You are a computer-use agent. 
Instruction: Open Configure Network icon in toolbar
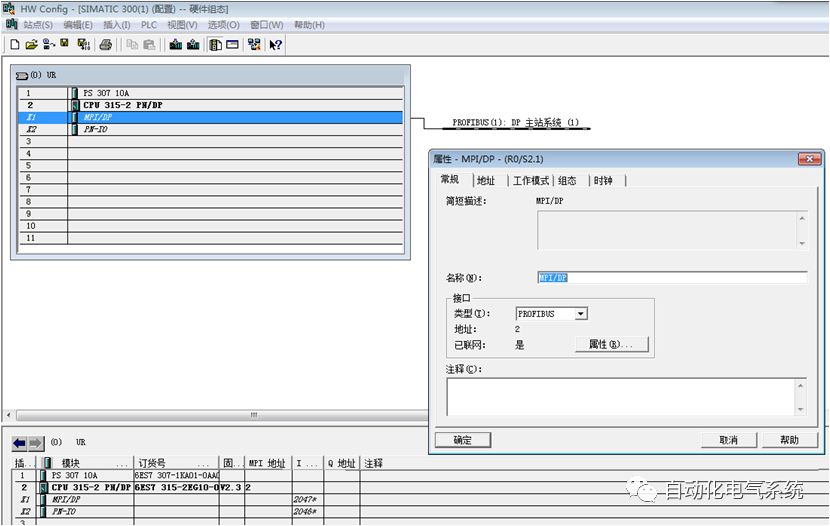coord(254,44)
